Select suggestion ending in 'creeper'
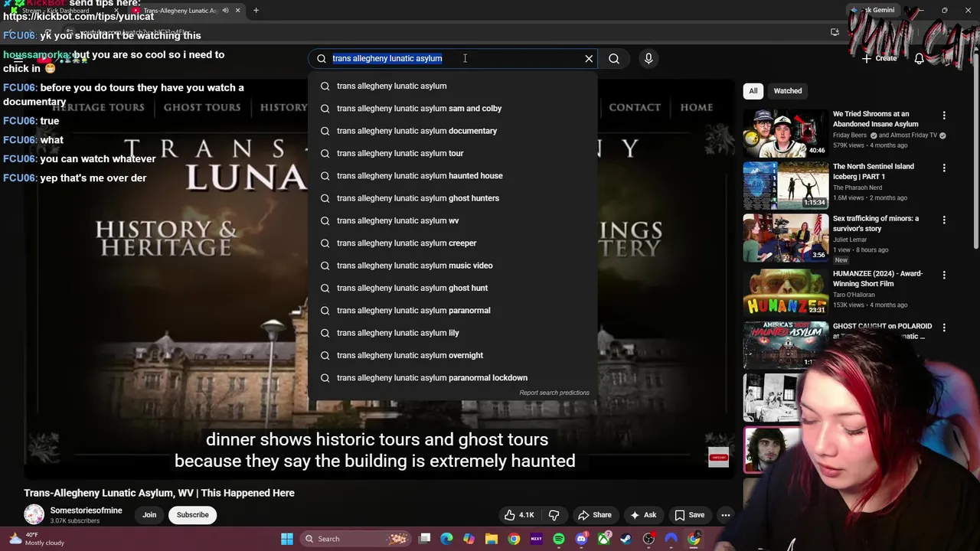The image size is (980, 551). 452,243
